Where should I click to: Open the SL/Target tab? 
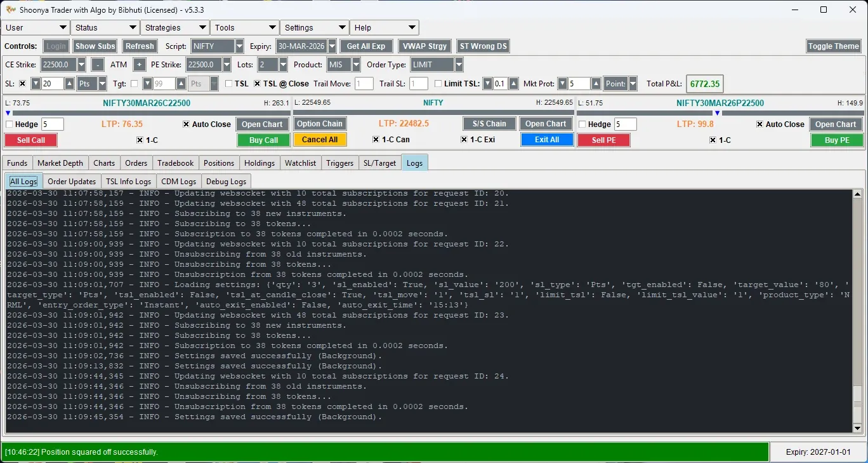pos(380,163)
